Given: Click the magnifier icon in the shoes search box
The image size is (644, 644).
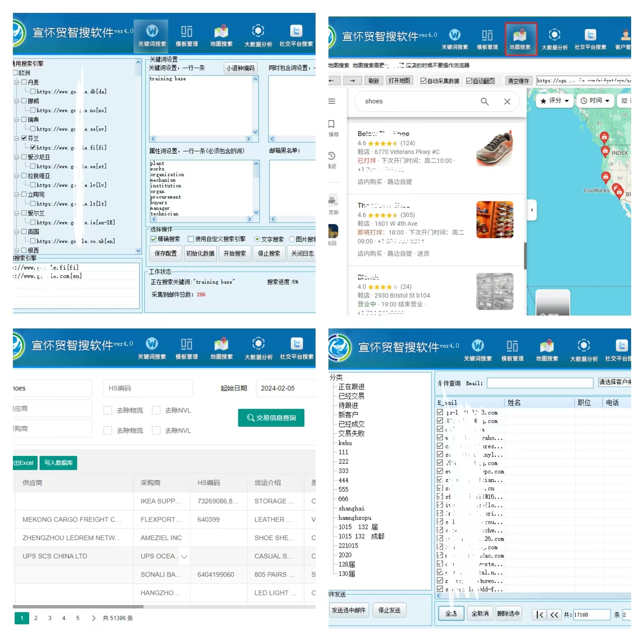Looking at the screenshot, I should point(485,101).
